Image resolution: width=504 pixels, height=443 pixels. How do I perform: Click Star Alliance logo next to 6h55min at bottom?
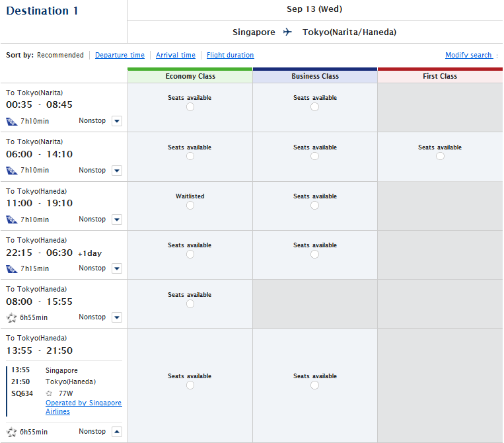(11, 432)
